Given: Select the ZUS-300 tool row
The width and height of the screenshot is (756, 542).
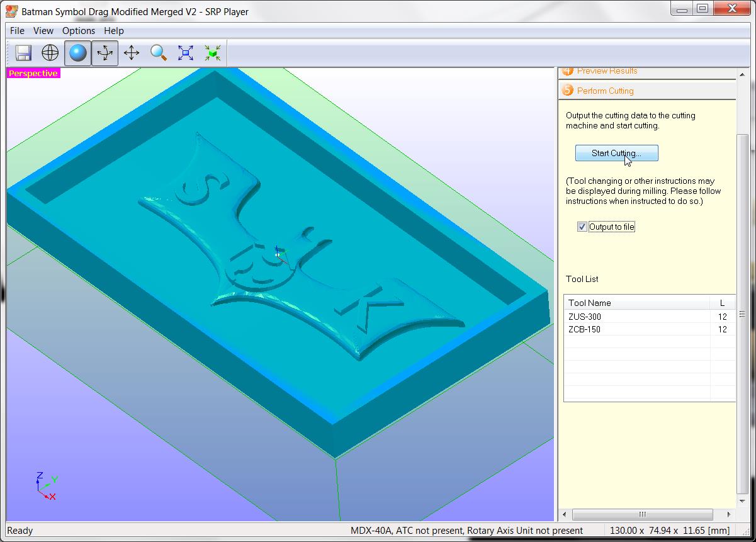Looking at the screenshot, I should tap(650, 317).
